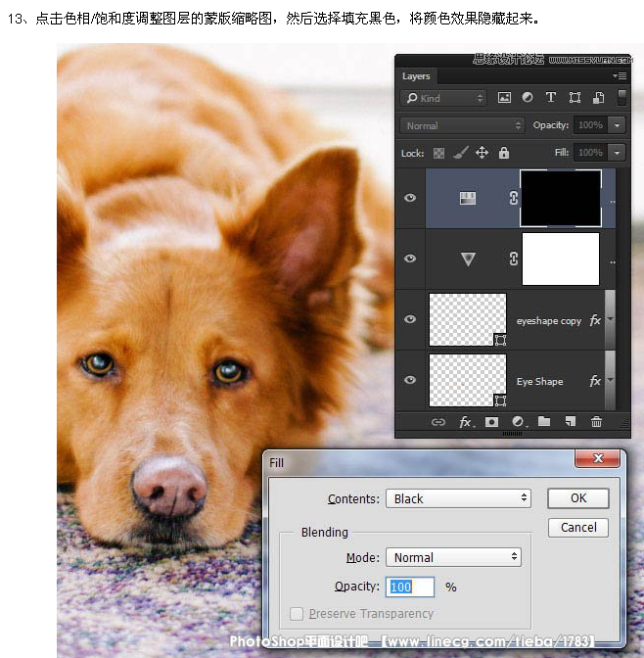644x658 pixels.
Task: Click the white layer mask thumbnail
Action: pos(561,258)
